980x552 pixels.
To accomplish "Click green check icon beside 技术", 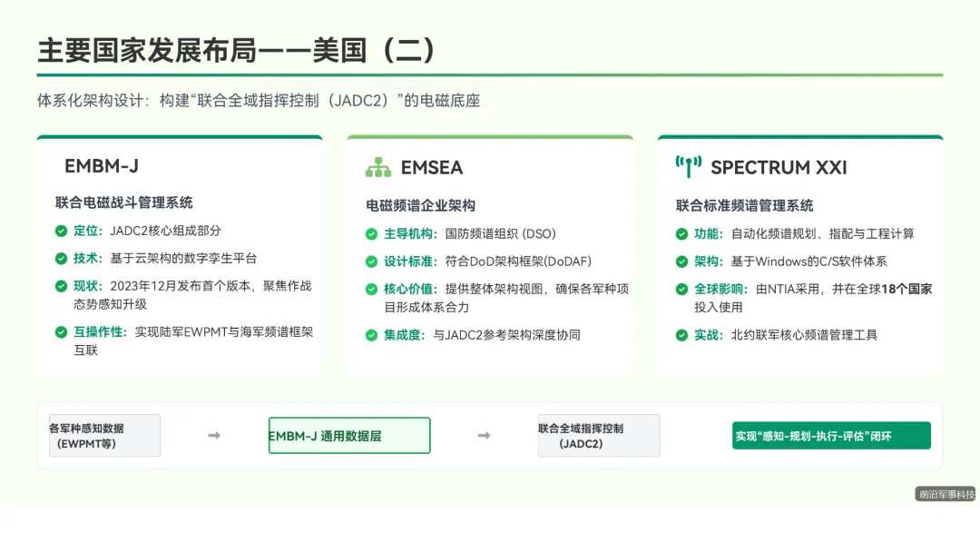I will 62,258.
